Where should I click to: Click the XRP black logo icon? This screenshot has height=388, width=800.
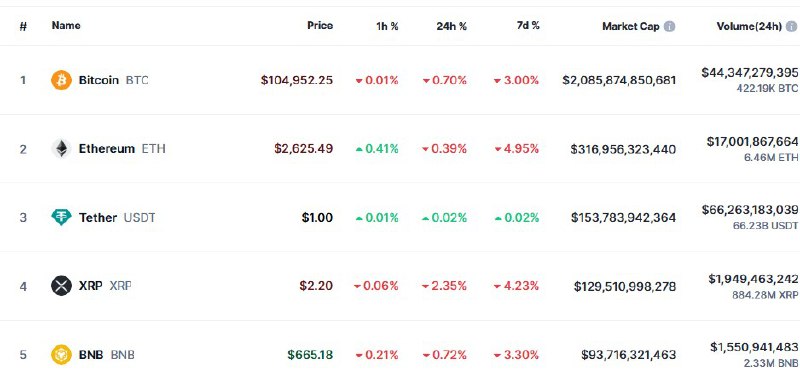[61, 286]
